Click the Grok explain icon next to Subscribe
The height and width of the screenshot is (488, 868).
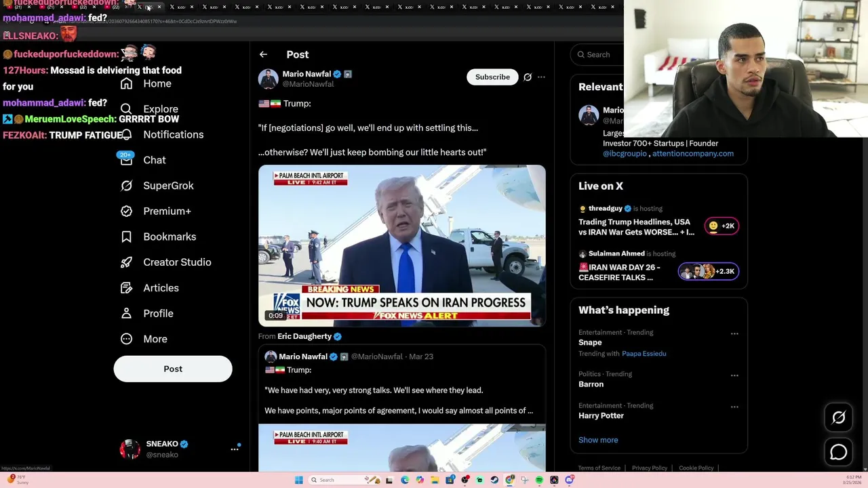pyautogui.click(x=528, y=77)
